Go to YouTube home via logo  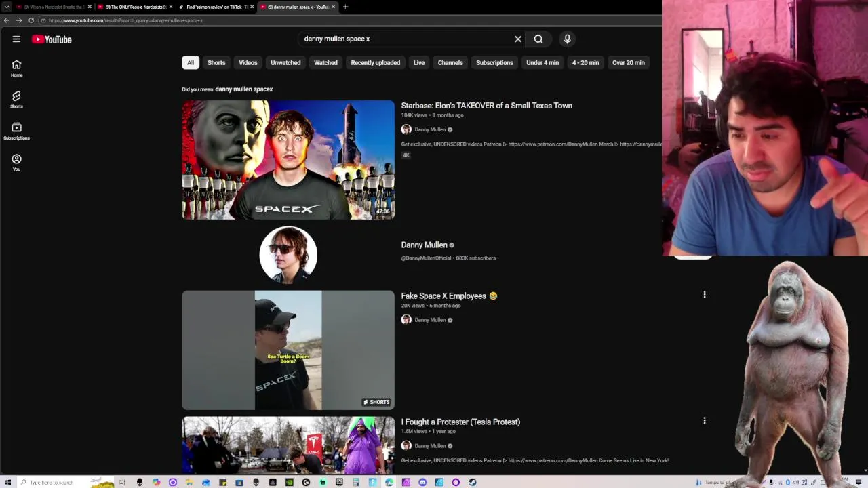(x=52, y=39)
